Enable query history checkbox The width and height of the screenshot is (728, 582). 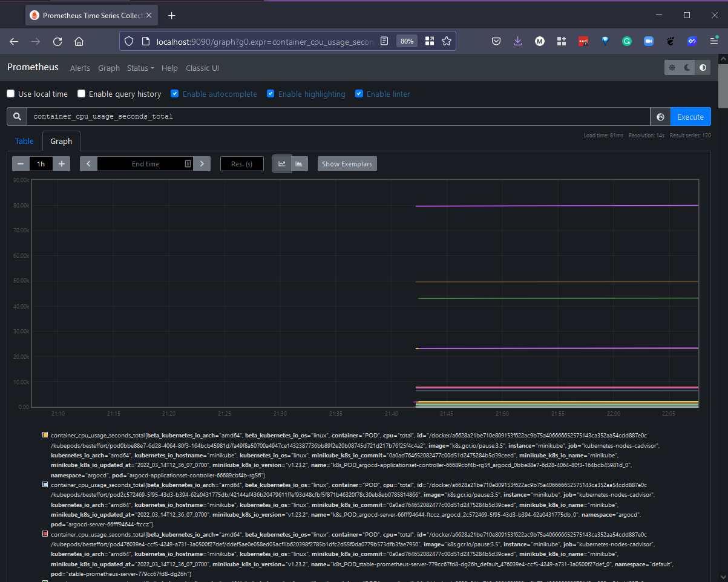82,94
